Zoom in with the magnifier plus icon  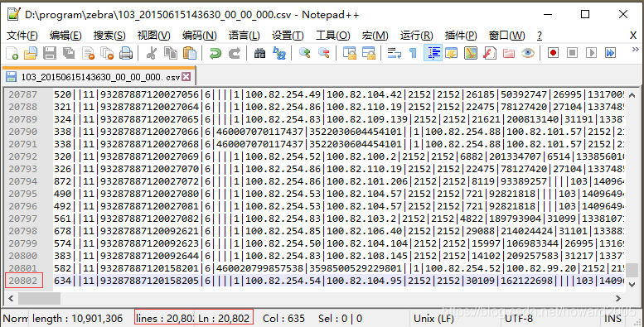point(305,53)
